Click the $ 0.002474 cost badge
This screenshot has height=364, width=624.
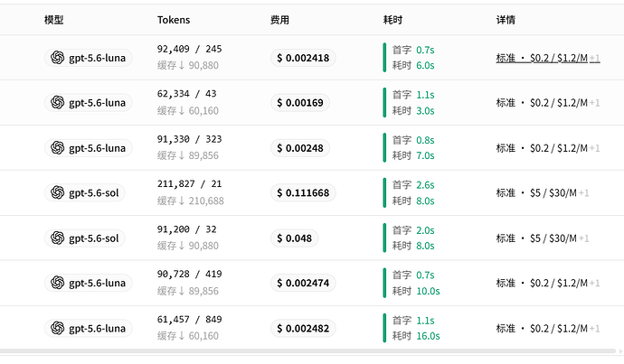coord(303,283)
